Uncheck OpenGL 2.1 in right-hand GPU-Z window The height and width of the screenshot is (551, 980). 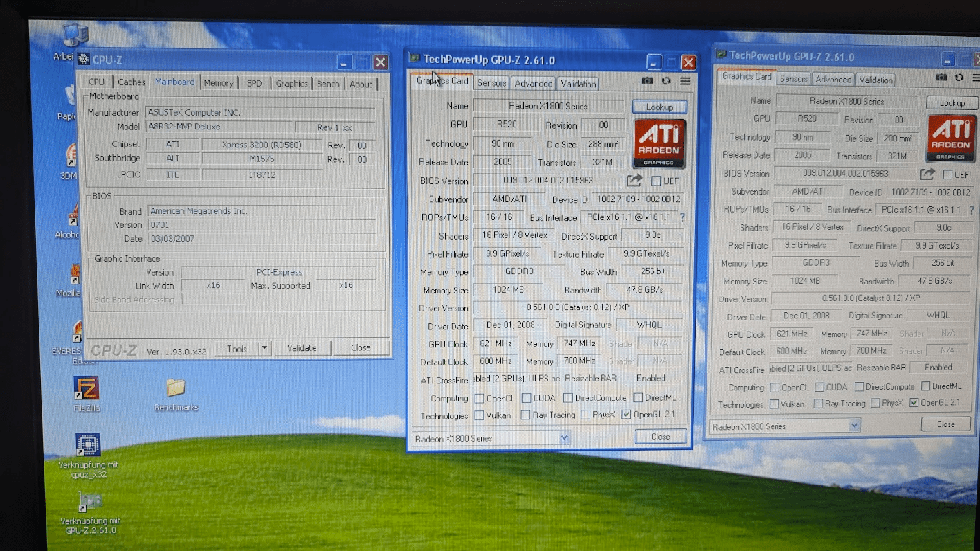(x=914, y=403)
